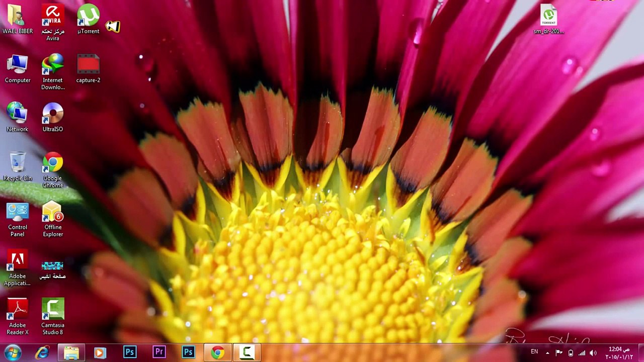Select the Offline Explorer shortcut
This screenshot has height=362, width=644.
pos(53,219)
